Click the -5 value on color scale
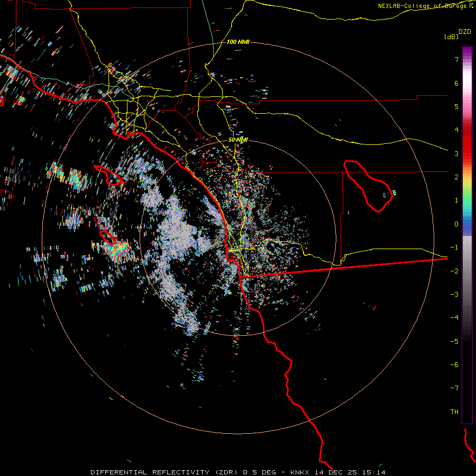This screenshot has width=476, height=476. (454, 342)
